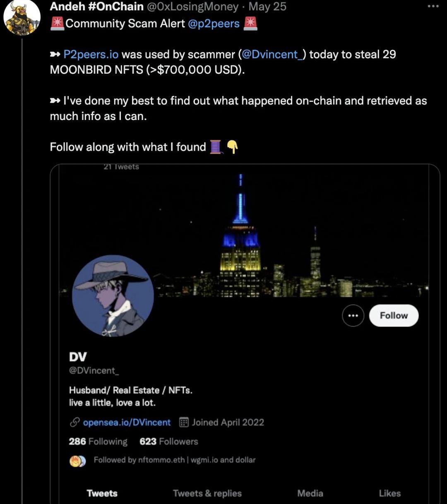
Task: Click the Follow button on DV's profile
Action: 394,316
